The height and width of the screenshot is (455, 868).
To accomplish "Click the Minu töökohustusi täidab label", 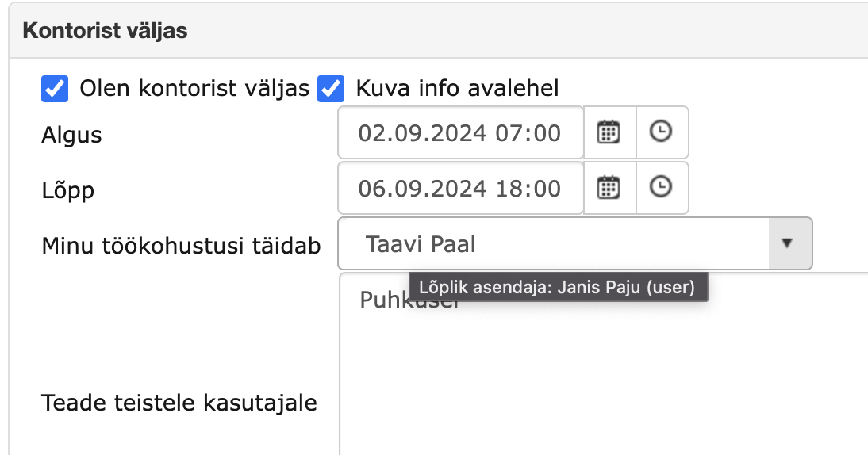I will point(181,246).
